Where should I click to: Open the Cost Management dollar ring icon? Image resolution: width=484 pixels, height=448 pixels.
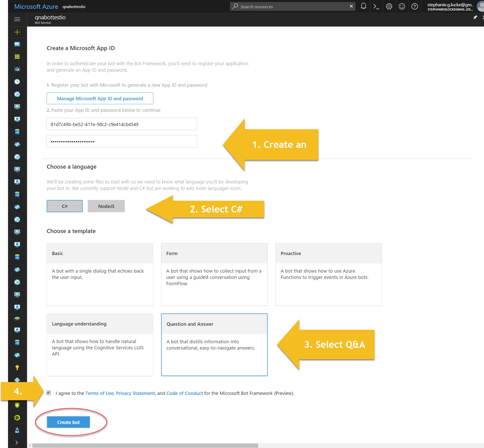[17, 418]
